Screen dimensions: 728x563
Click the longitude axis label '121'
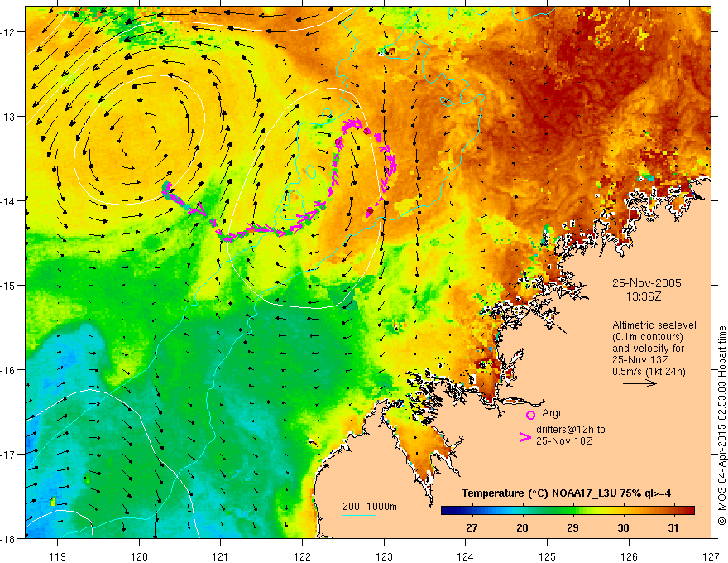click(x=221, y=556)
